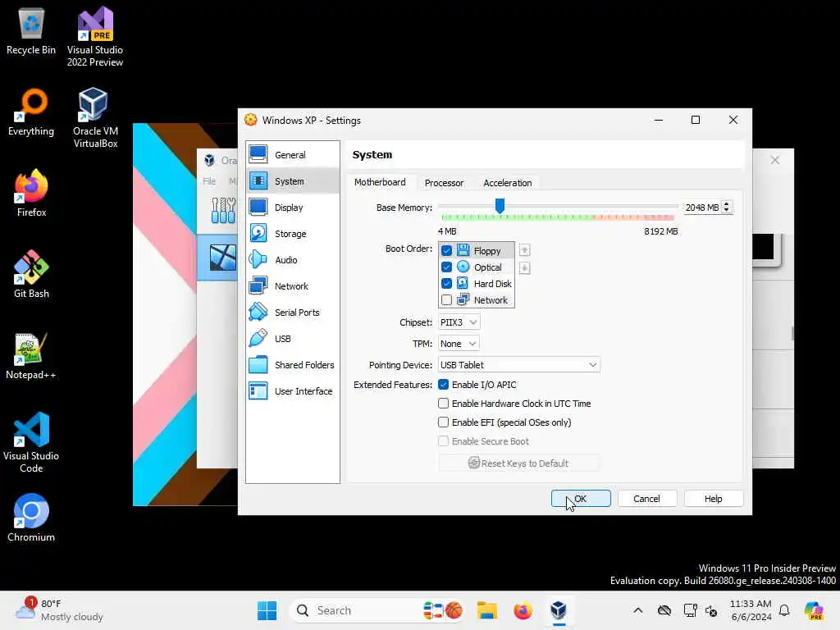
Task: Select Windows XP VM icon in Manager list
Action: pos(223,258)
